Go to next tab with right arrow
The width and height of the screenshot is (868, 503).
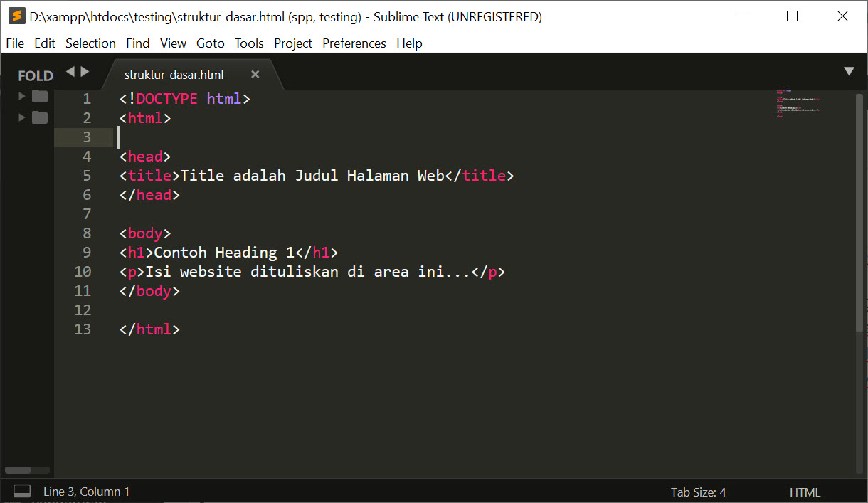click(x=85, y=71)
